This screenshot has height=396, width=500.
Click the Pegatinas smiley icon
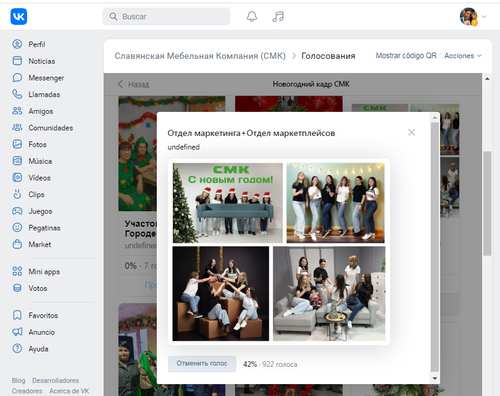[x=17, y=228]
